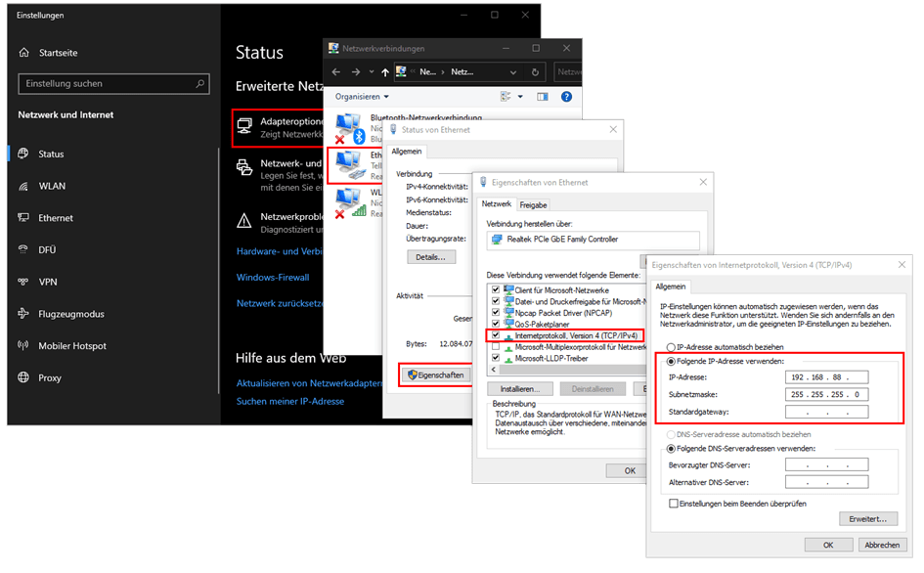This screenshot has width=924, height=573.
Task: Open the Proxy globe icon
Action: pos(23,377)
